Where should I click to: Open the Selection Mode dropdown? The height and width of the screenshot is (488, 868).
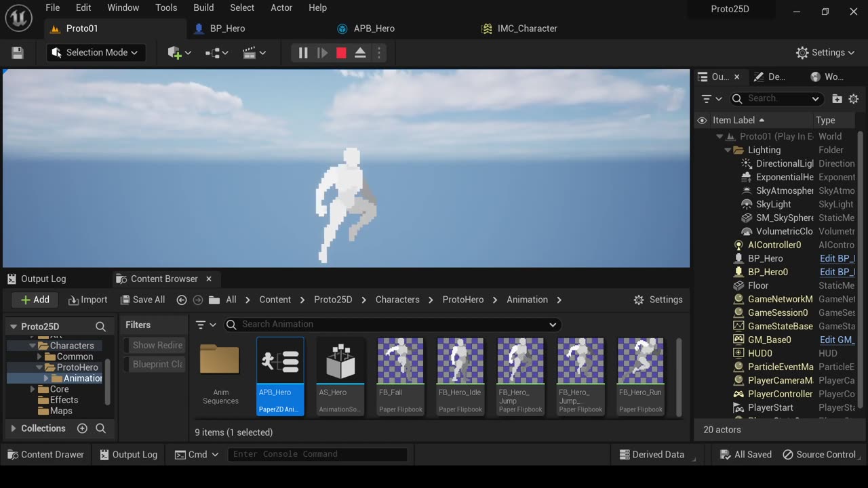96,53
